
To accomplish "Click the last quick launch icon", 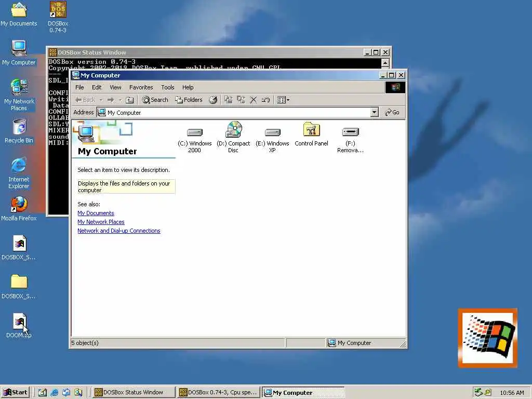I will [x=78, y=393].
